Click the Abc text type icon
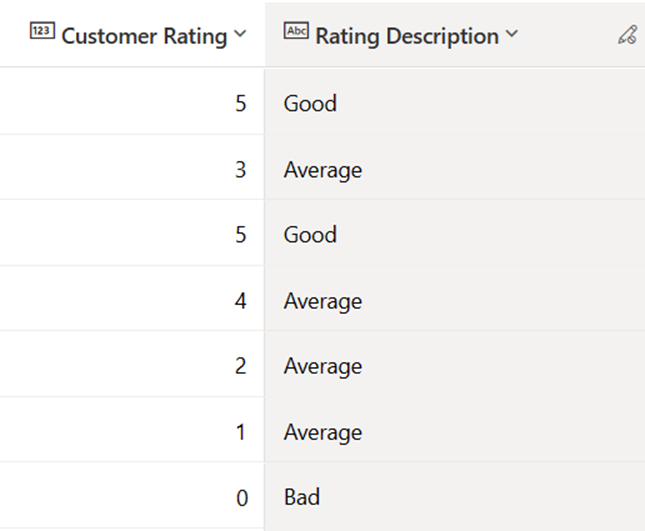Screen dimensions: 645x531 click(x=296, y=31)
